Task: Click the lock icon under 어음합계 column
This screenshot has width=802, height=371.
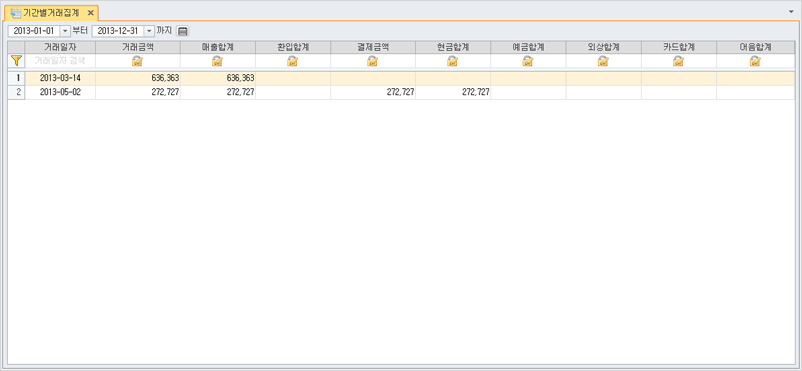Action: point(755,61)
